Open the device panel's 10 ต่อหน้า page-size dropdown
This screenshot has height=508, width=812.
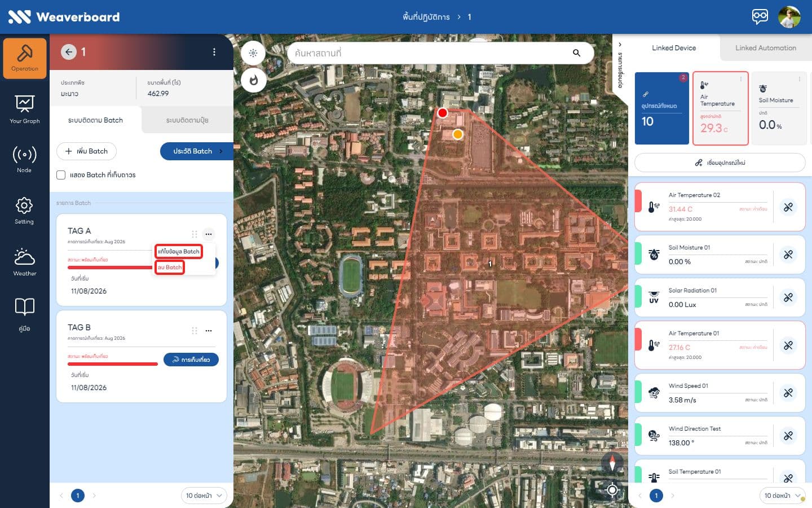tap(782, 496)
